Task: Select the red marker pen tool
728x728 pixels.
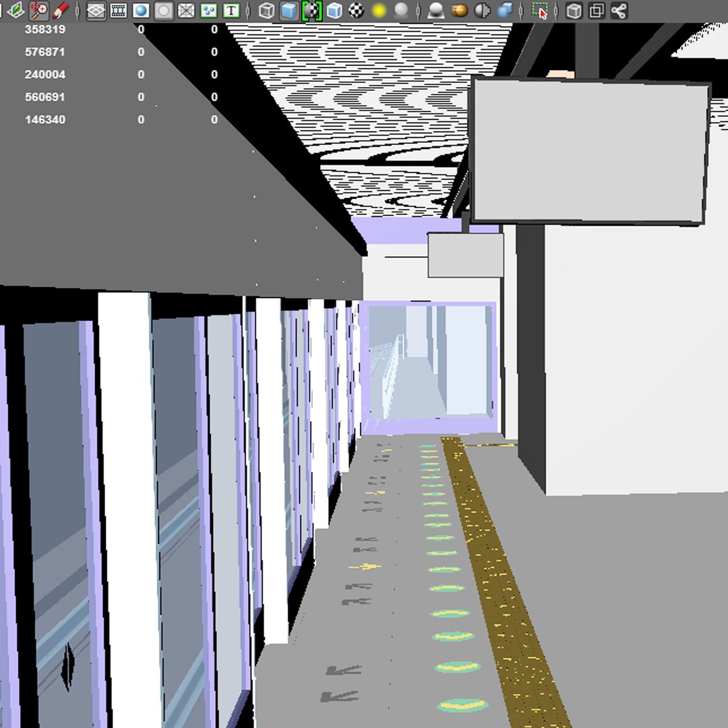Action: (61, 10)
